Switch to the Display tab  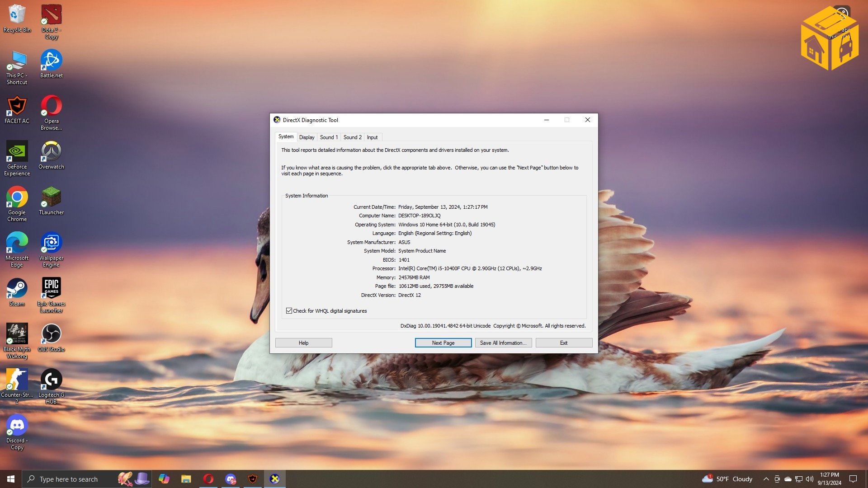coord(307,137)
